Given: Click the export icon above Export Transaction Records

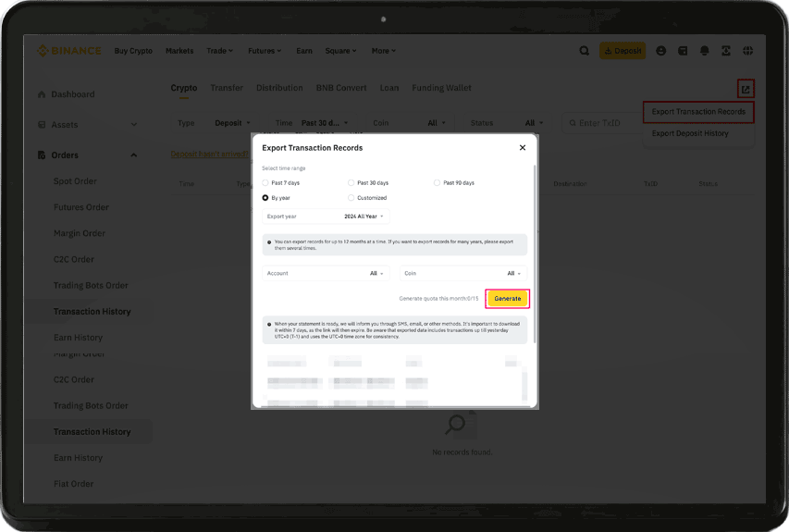Looking at the screenshot, I should pyautogui.click(x=746, y=89).
